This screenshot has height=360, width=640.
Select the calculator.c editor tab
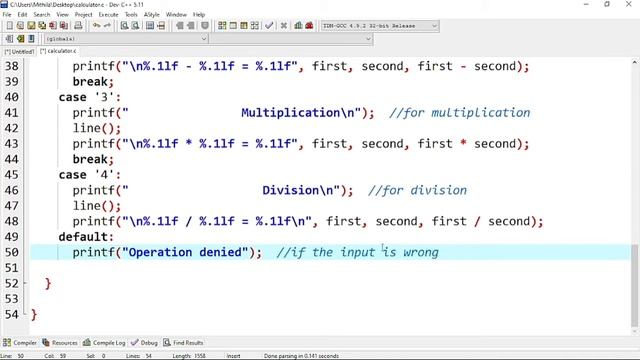tap(58, 51)
